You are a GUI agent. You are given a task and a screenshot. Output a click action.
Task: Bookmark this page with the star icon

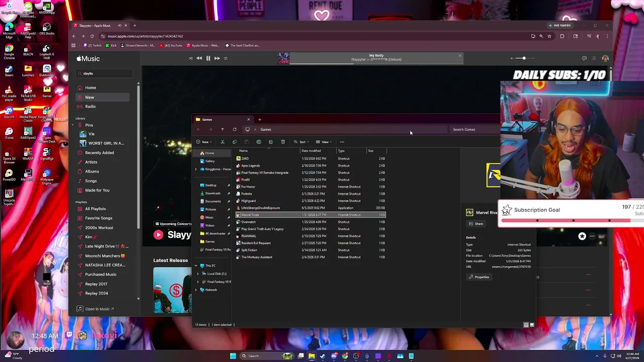[549, 36]
